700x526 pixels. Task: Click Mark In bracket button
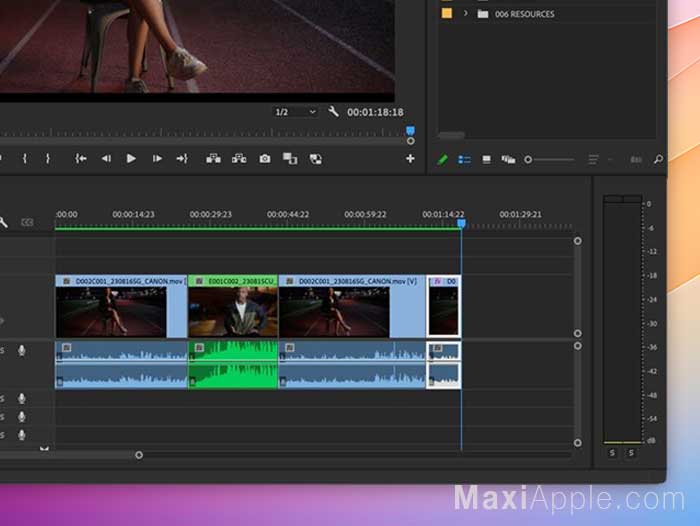point(25,159)
